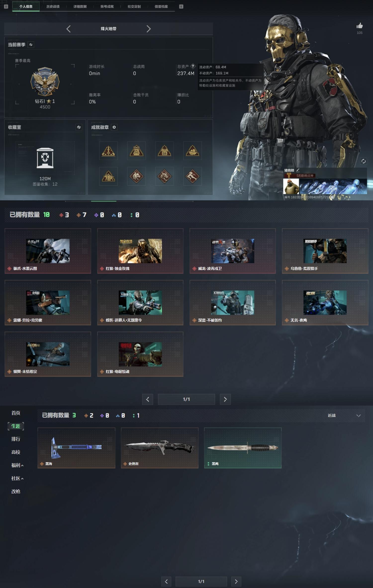Open the S5 backpack triangle badge

(136, 151)
